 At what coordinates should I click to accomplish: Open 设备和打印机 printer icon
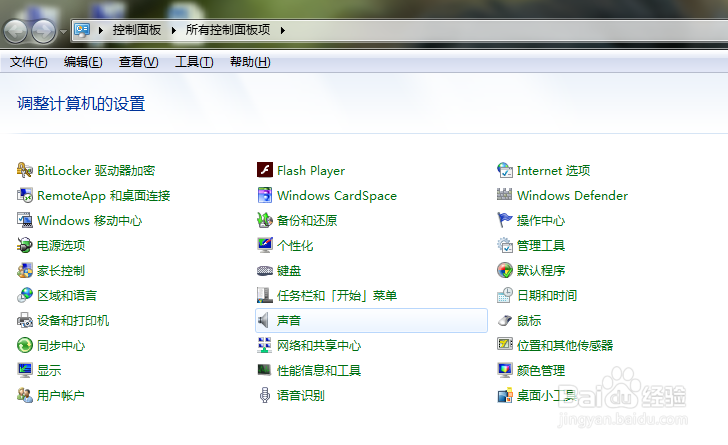click(x=25, y=321)
